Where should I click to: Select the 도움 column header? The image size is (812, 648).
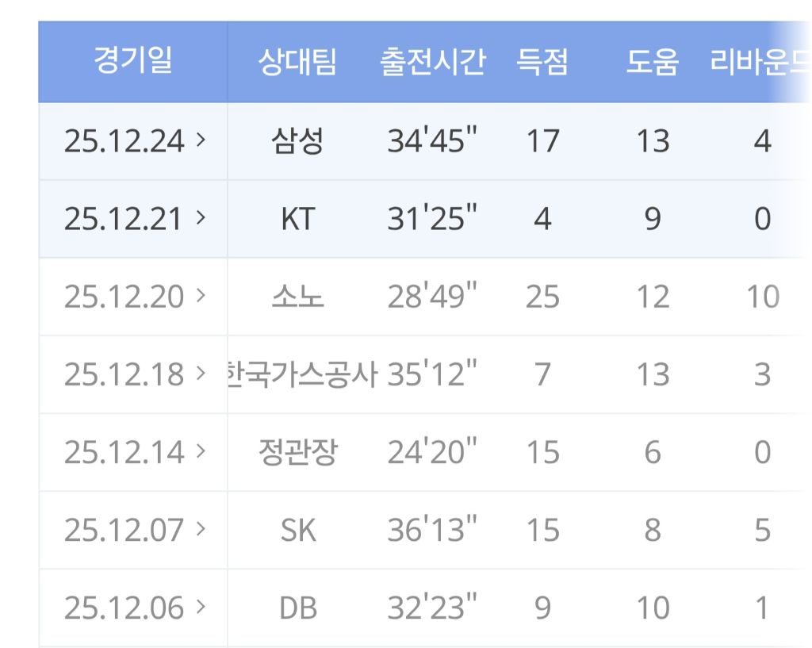pyautogui.click(x=652, y=63)
